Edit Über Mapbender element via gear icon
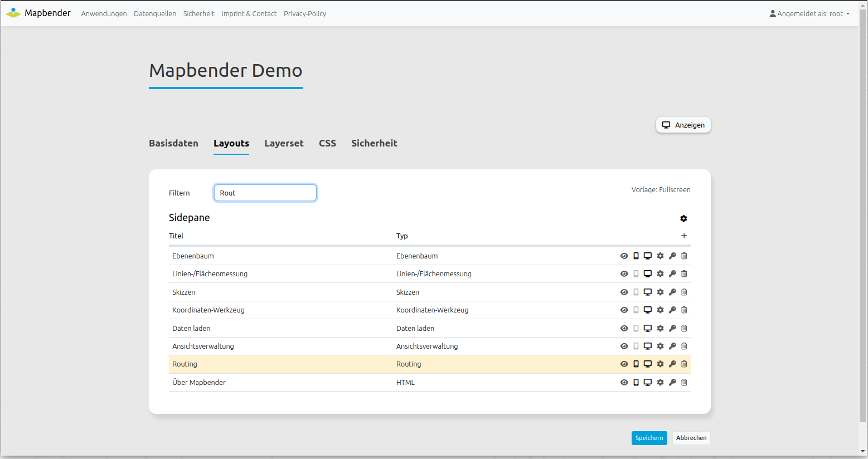Viewport: 868px width, 459px height. 660,382
